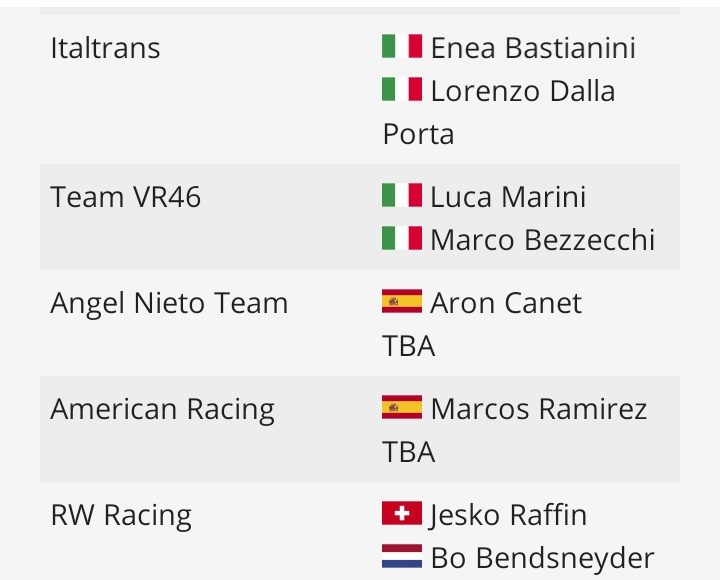Click the Team VR46 team name
The image size is (720, 580).
pos(125,197)
